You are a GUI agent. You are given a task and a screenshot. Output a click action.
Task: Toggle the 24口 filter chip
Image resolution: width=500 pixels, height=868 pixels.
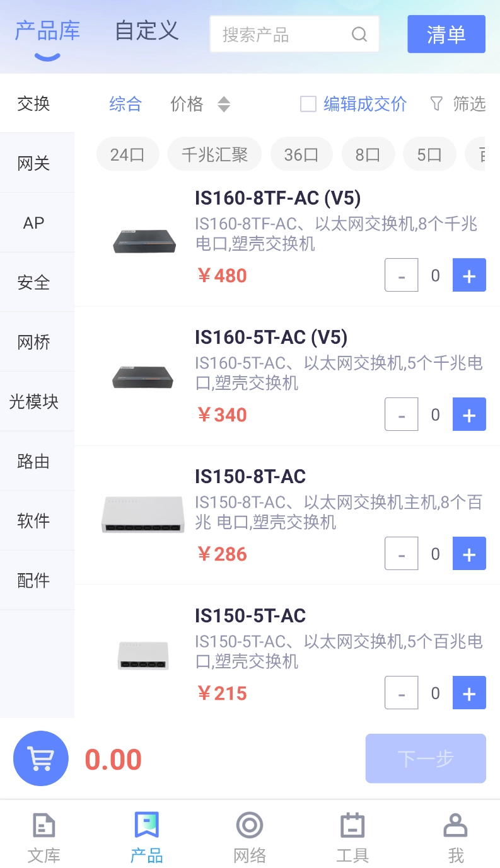tap(127, 154)
